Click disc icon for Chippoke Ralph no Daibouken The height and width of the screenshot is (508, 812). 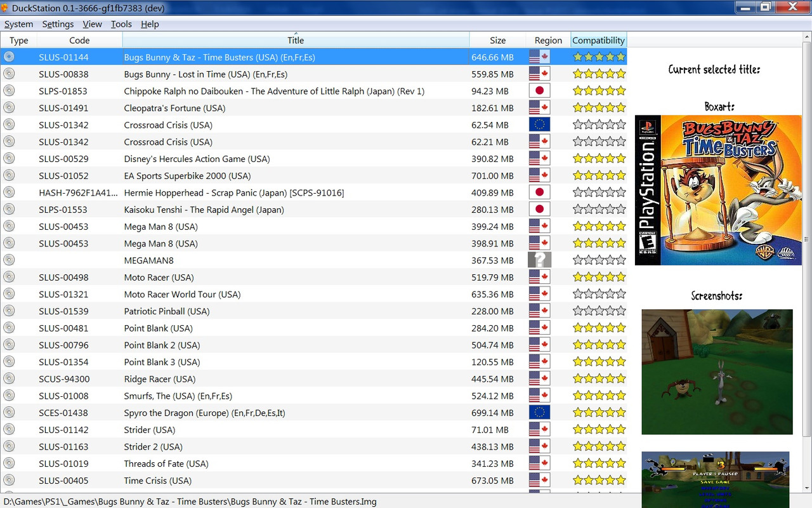[x=9, y=91]
